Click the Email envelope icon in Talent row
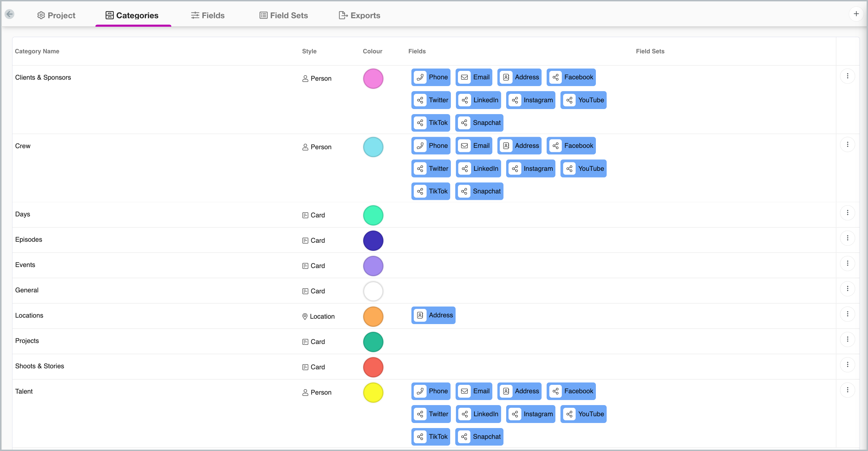Screen dimensions: 868x451 pyautogui.click(x=464, y=391)
